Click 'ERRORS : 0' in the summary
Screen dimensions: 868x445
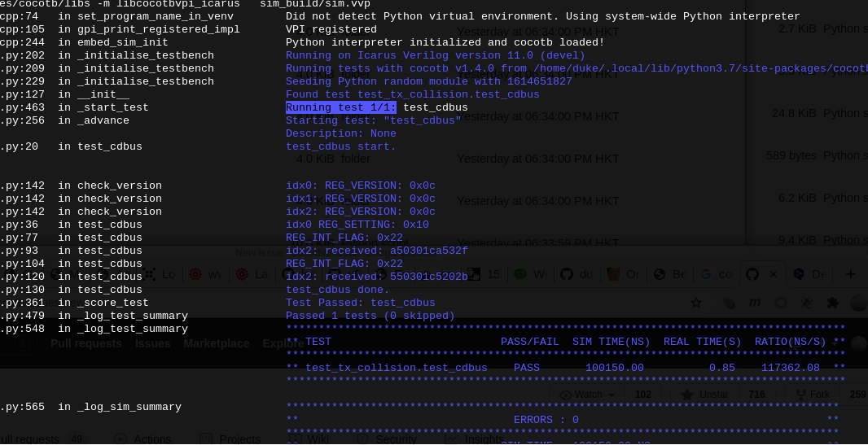point(546,420)
